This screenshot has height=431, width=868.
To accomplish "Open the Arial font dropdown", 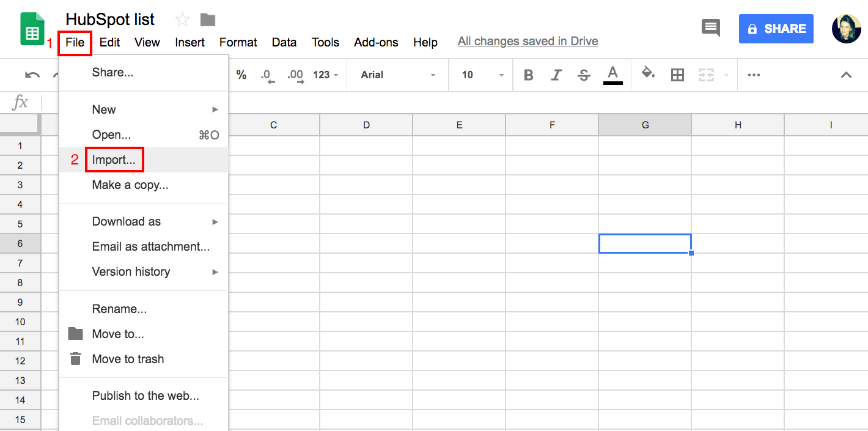I will coord(399,75).
